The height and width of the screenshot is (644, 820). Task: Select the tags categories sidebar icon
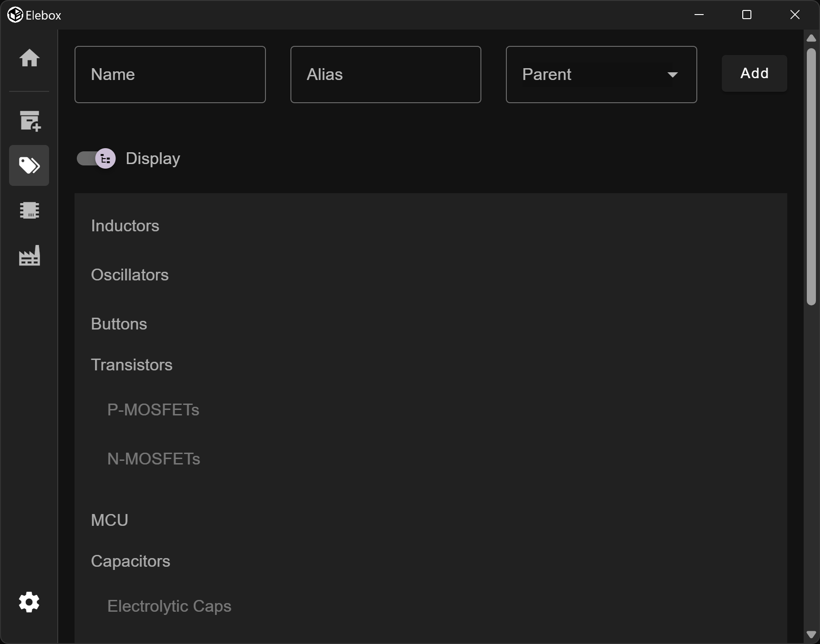[x=29, y=165]
